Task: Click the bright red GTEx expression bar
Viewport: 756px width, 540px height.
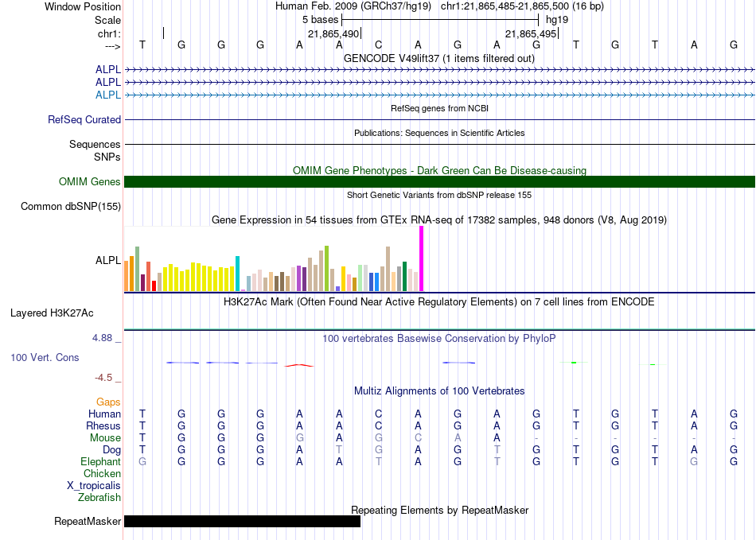Action: pyautogui.click(x=154, y=286)
